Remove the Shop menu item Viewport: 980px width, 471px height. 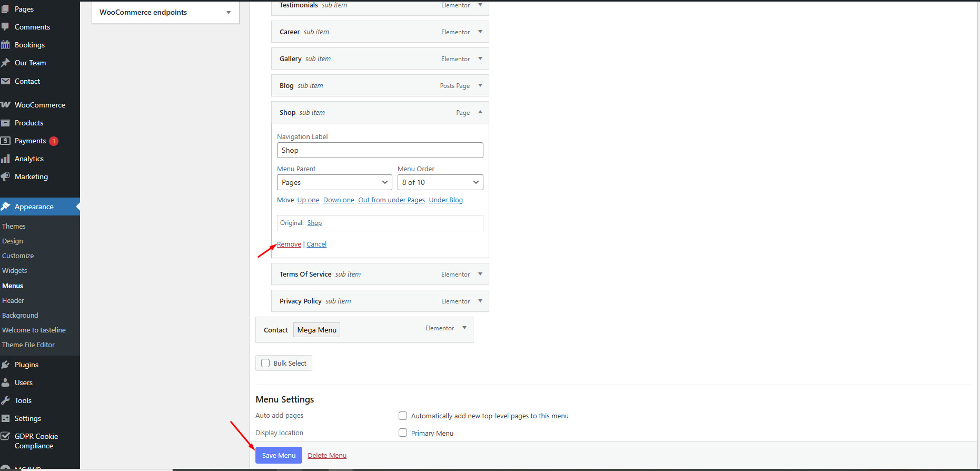[x=289, y=244]
